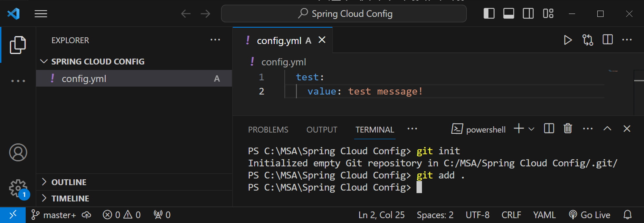The image size is (644, 223).
Task: Expand the TIMELINE section
Action: tap(70, 199)
